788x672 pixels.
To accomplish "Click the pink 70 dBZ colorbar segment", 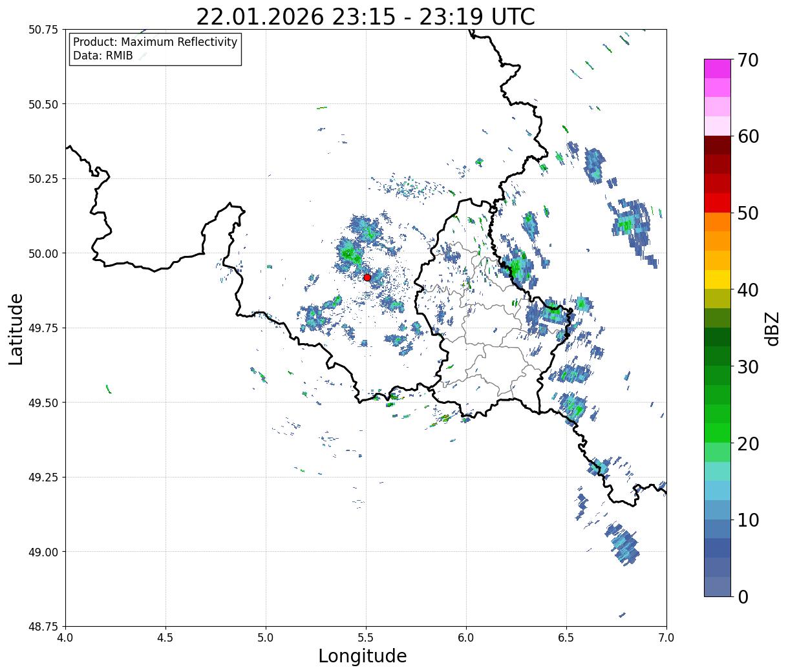I will 718,68.
